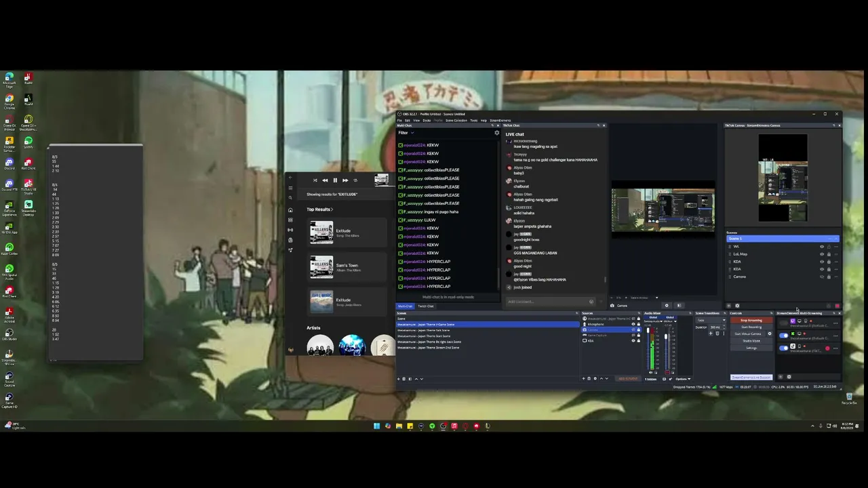Open OBS Studio desktop shortcut
The height and width of the screenshot is (488, 868).
tap(9, 333)
